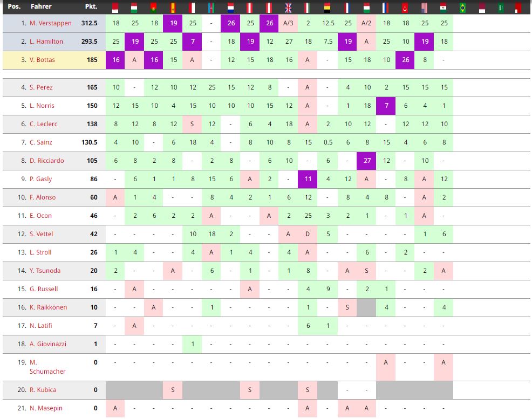This screenshot has height=419, width=532.
Task: Select the green Saudi Arabia flag header
Action: [501, 8]
